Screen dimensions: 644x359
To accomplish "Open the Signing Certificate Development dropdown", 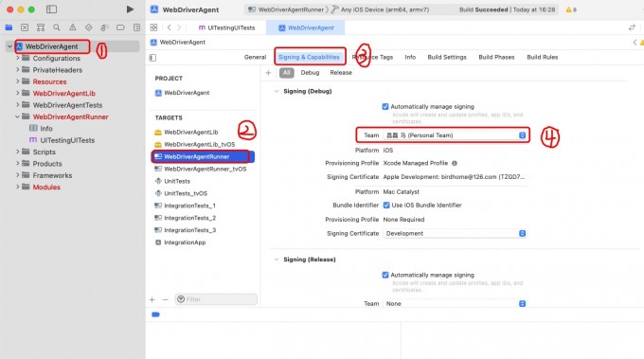I will click(x=455, y=233).
